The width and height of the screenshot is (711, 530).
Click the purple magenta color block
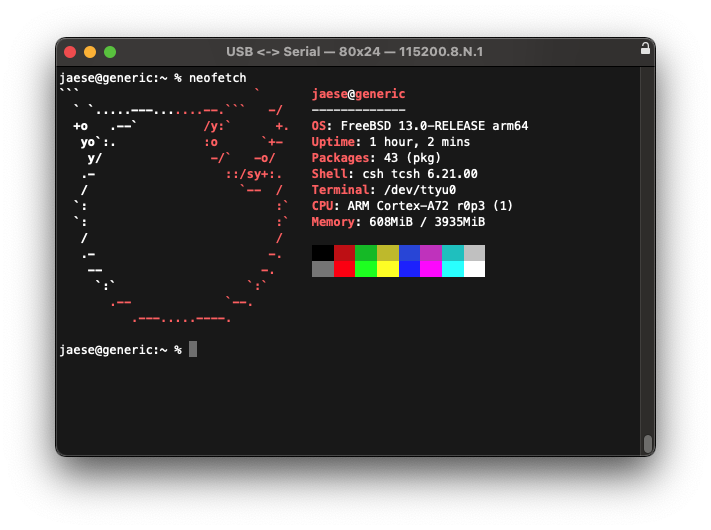pyautogui.click(x=431, y=253)
